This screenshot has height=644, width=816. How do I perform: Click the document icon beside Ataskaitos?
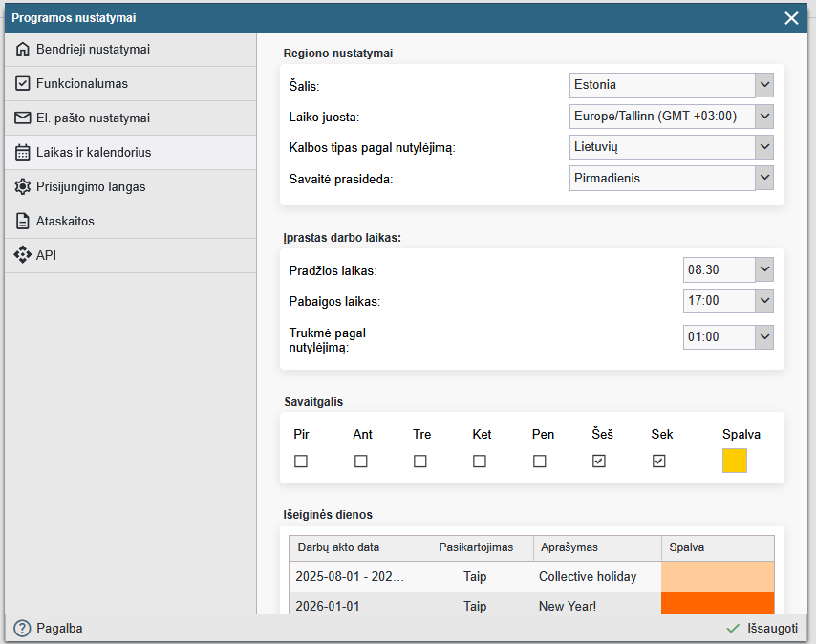click(x=22, y=221)
